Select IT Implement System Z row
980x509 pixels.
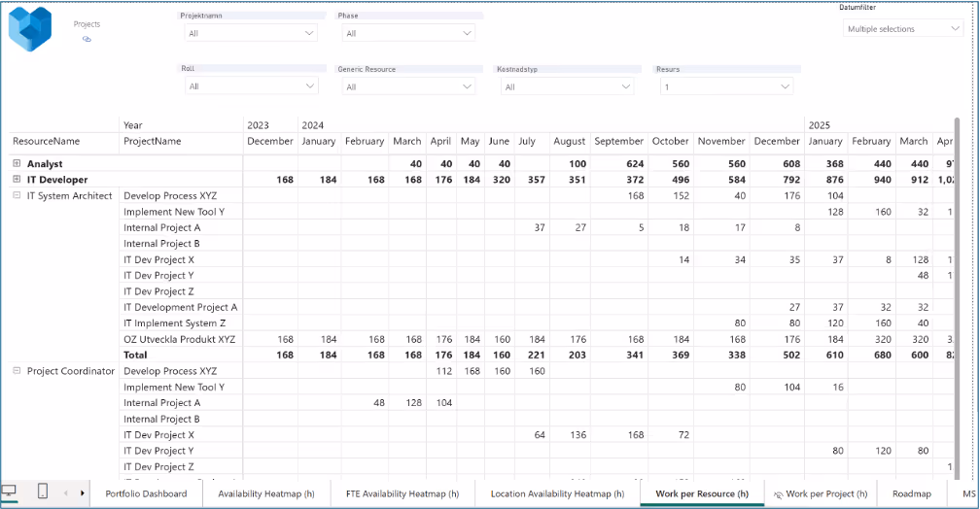point(174,322)
